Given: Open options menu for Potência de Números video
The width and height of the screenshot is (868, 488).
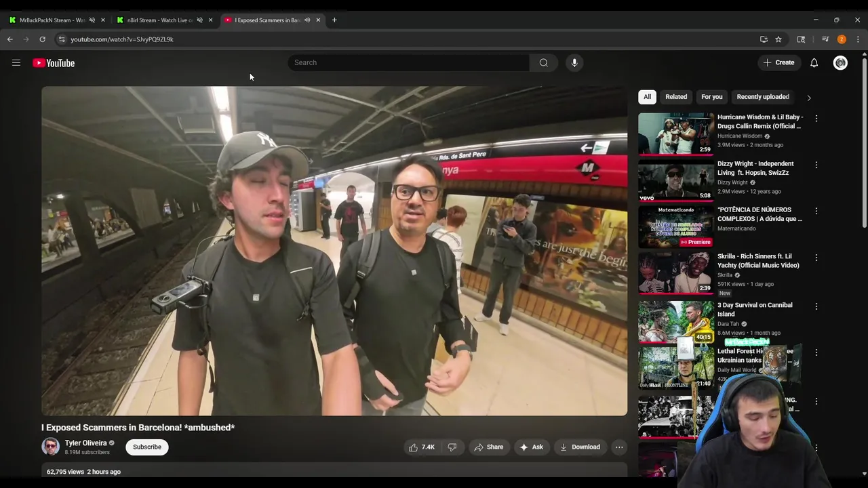Looking at the screenshot, I should [816, 211].
